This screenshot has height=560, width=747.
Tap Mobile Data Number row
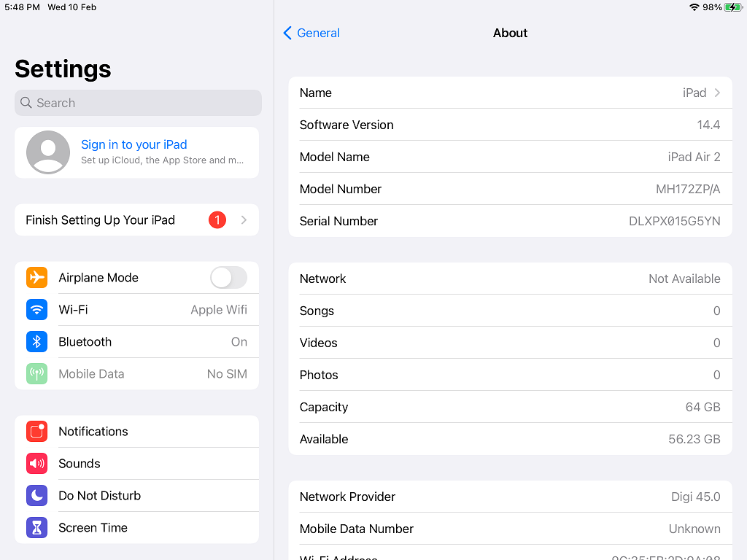tap(510, 529)
